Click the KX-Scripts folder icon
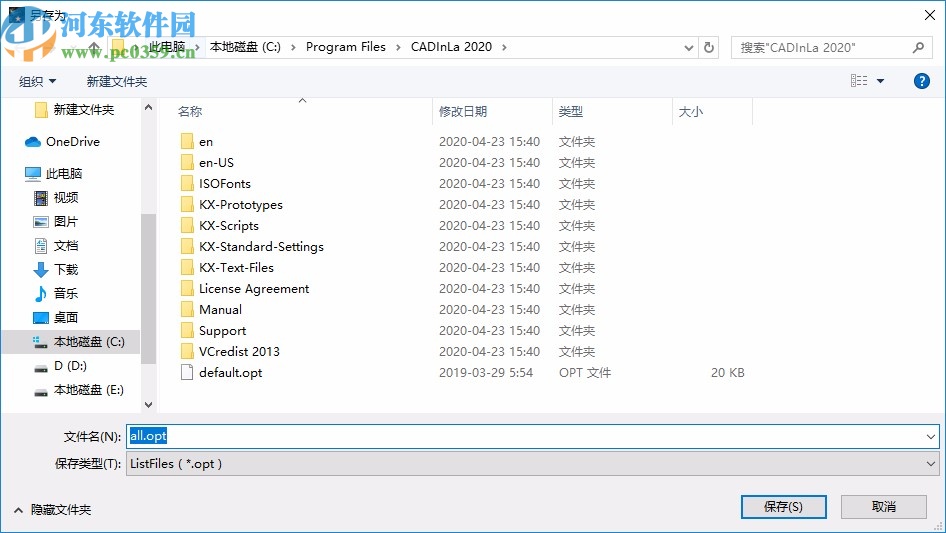The width and height of the screenshot is (946, 533). pos(187,225)
